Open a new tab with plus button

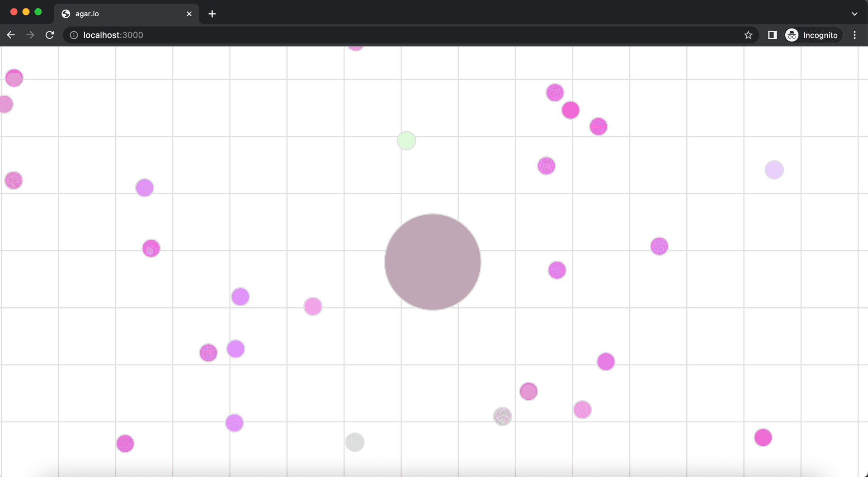click(x=212, y=14)
